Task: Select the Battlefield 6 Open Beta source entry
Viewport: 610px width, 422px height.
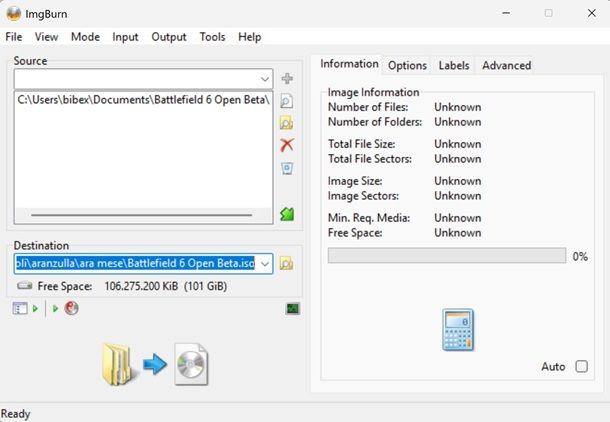Action: click(x=144, y=100)
